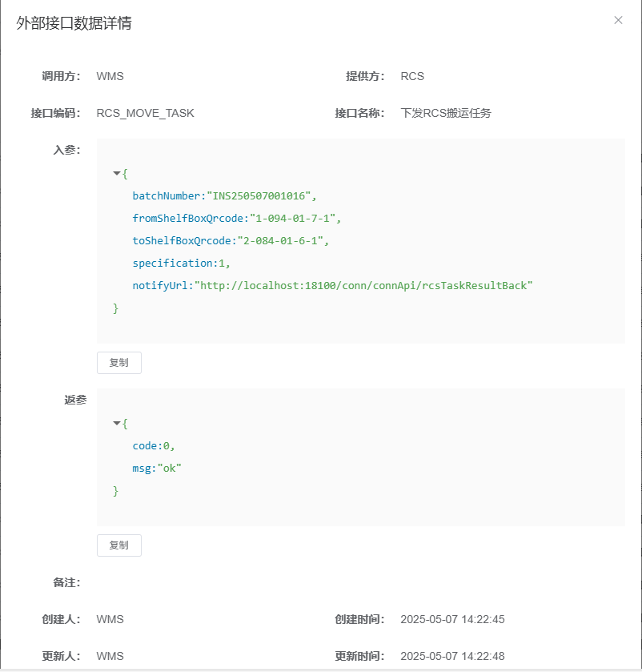Click the 入参 label
The height and width of the screenshot is (672, 642).
point(66,150)
